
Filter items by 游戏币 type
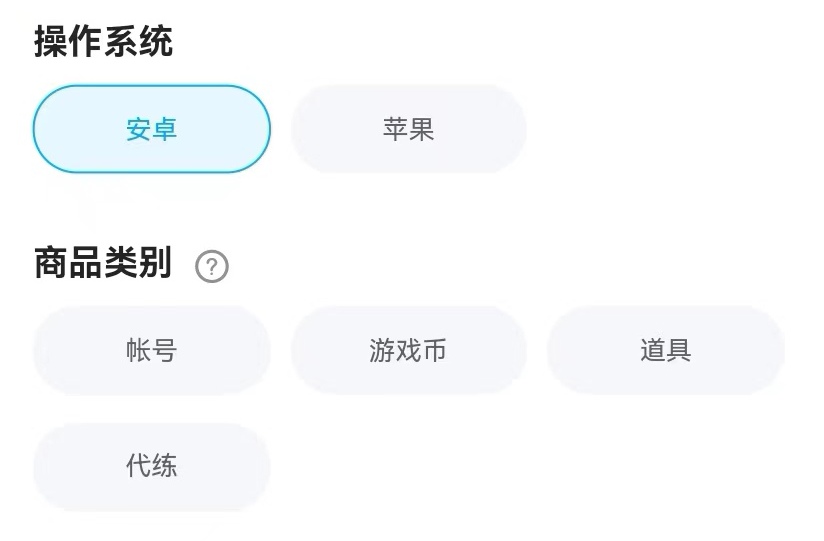pyautogui.click(x=408, y=350)
